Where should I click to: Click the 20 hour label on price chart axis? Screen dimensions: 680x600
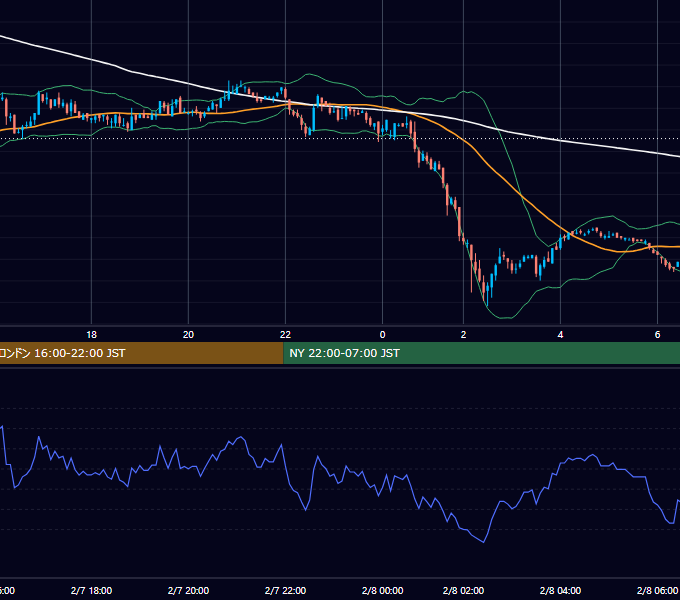pos(188,335)
